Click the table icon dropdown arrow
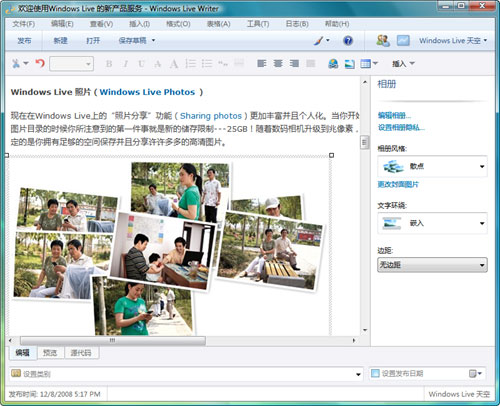This screenshot has width=500, height=406. click(x=375, y=63)
